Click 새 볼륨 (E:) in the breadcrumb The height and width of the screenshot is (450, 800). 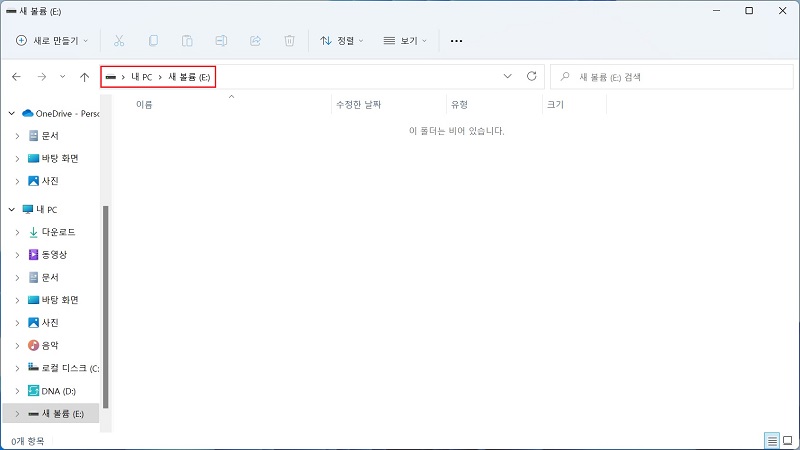point(189,77)
